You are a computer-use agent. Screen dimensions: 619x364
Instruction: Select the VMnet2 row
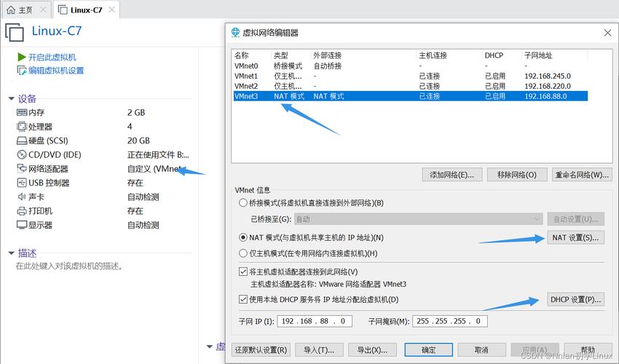(411, 86)
